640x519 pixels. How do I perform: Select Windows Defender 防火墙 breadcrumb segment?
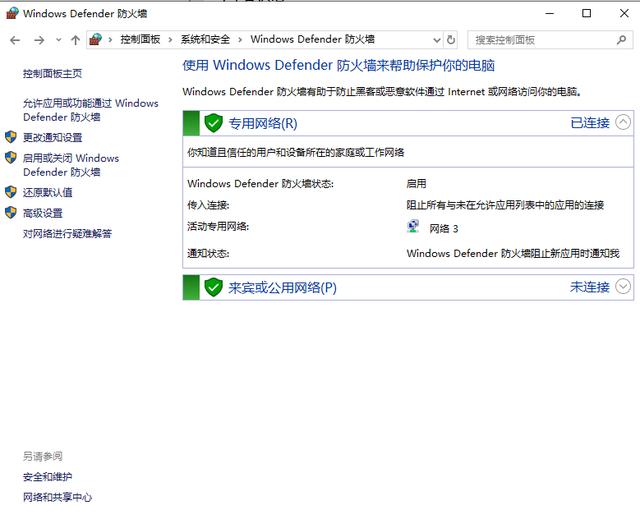click(x=313, y=40)
